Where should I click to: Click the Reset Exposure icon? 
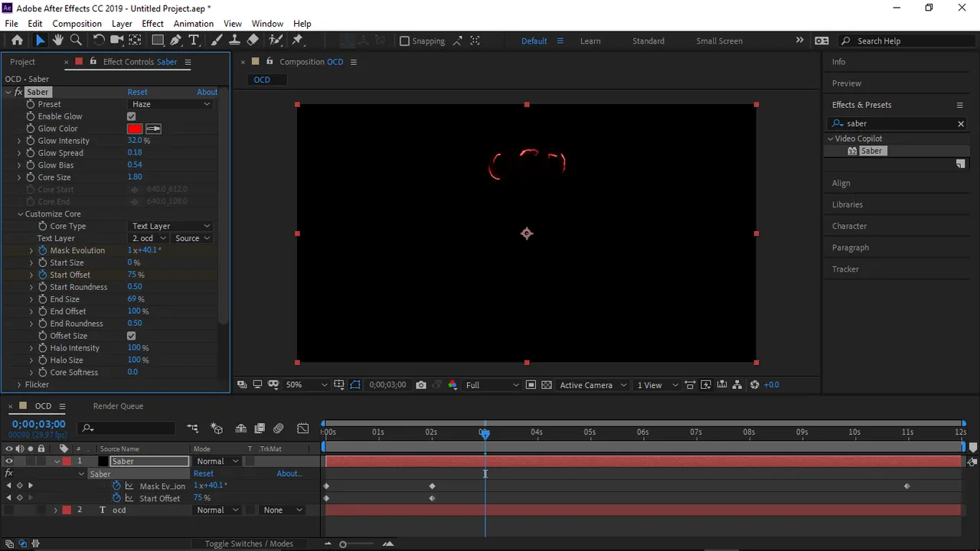pyautogui.click(x=755, y=385)
